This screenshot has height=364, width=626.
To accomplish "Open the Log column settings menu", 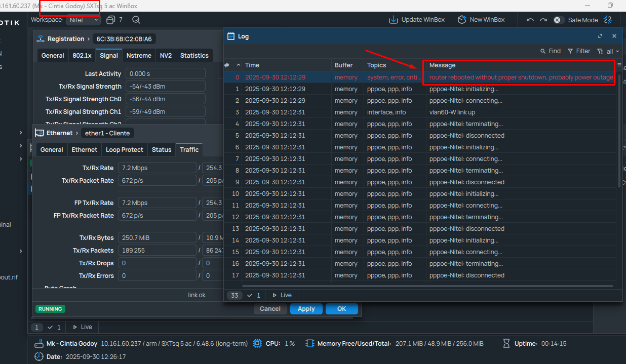I will click(x=619, y=65).
